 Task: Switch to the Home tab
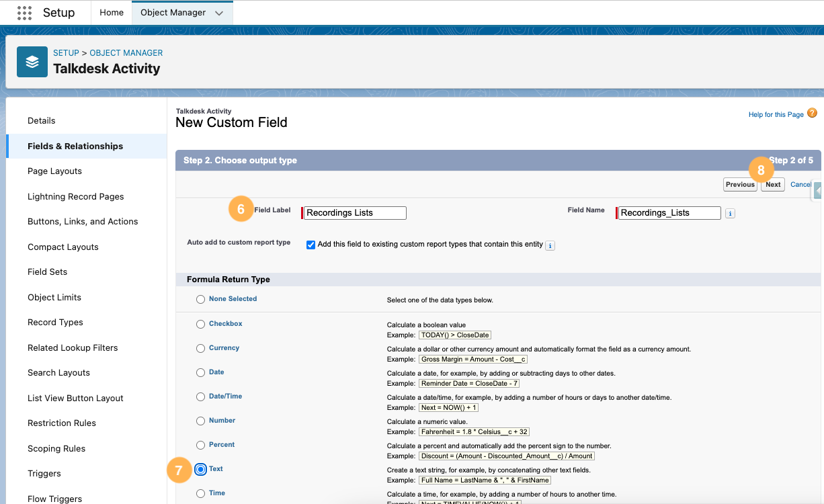(112, 13)
